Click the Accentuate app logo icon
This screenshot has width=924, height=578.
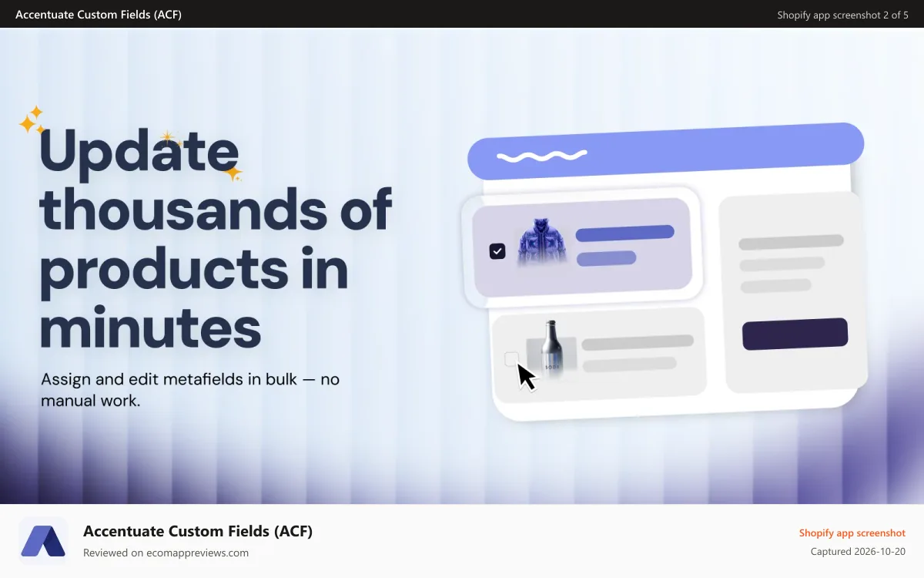click(x=44, y=541)
